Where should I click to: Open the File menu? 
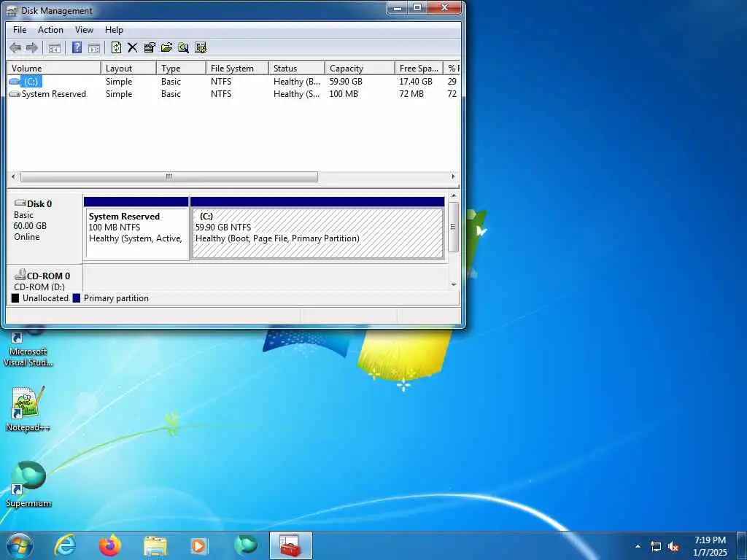click(20, 29)
